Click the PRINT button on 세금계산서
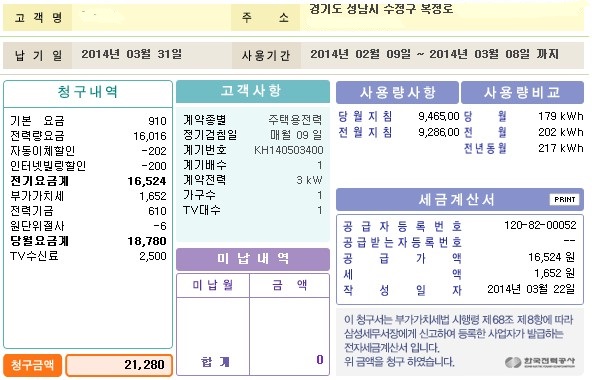 [564, 199]
